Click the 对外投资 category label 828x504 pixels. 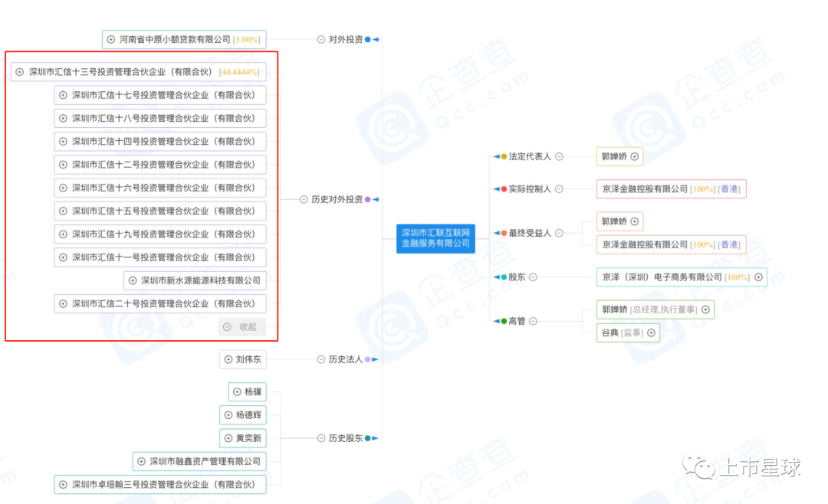pos(345,40)
